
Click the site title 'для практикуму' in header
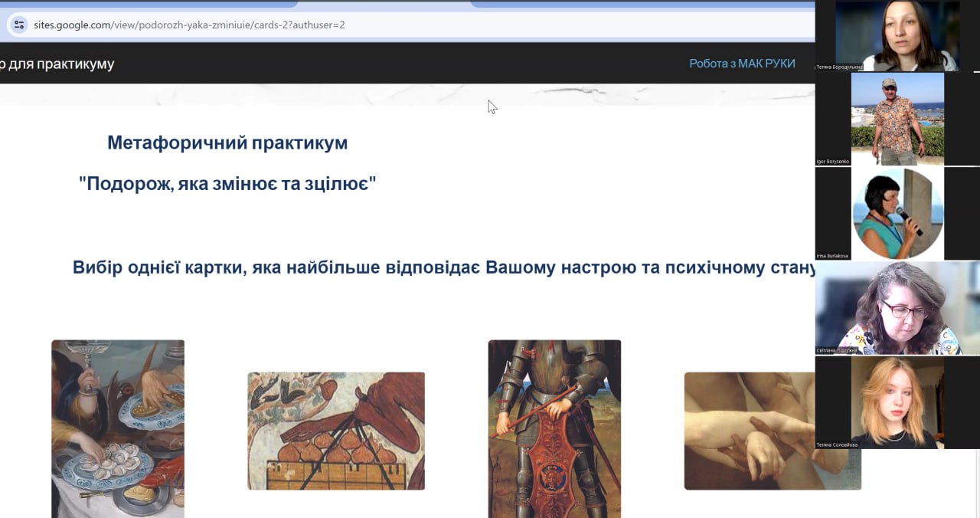click(x=57, y=64)
